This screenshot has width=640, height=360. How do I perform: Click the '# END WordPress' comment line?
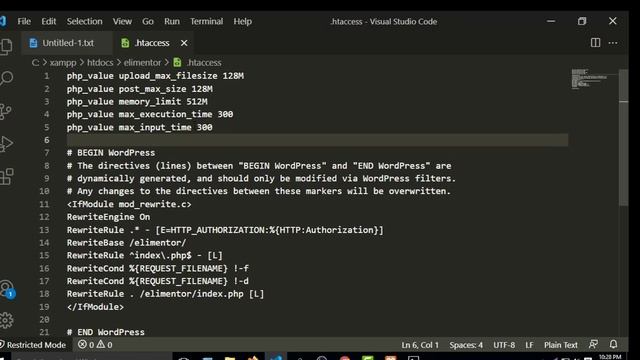click(x=106, y=332)
